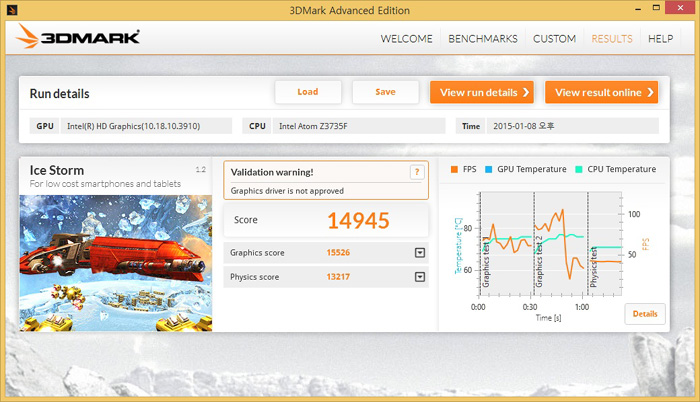
Task: Switch to the BENCHMARKS tab
Action: [x=483, y=39]
